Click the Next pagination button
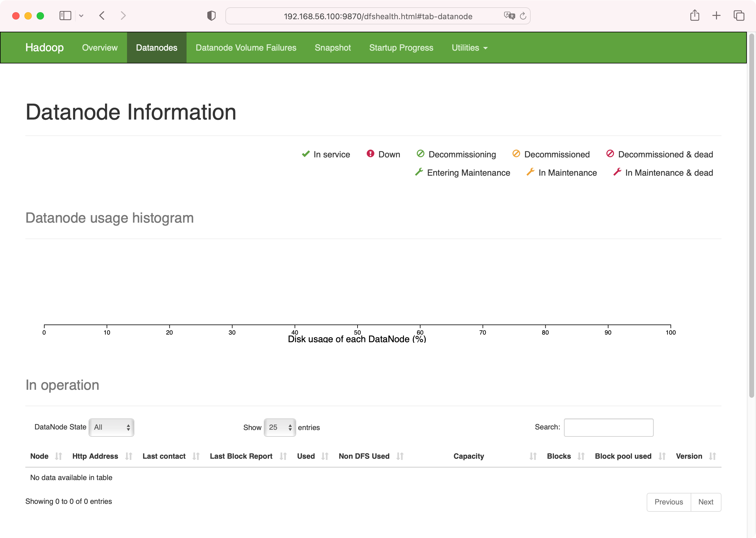This screenshot has width=756, height=538. [x=706, y=502]
